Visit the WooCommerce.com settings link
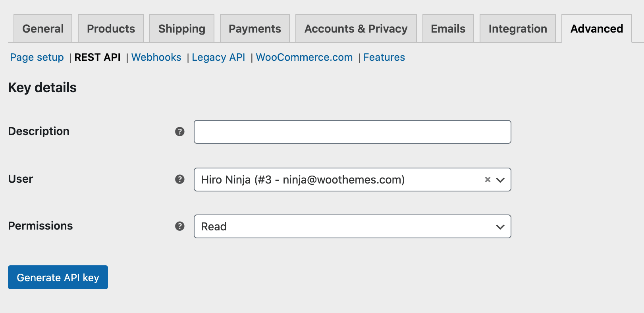644x313 pixels. [x=304, y=57]
